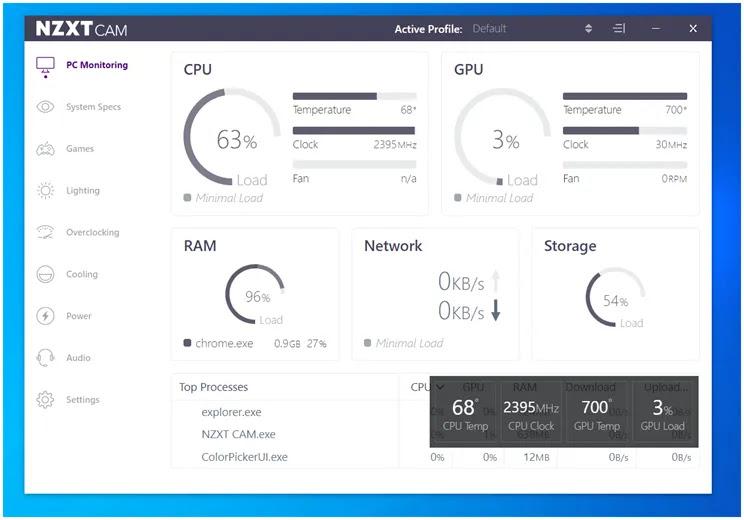Click the network download arrow icon
The height and width of the screenshot is (520, 744).
496,310
